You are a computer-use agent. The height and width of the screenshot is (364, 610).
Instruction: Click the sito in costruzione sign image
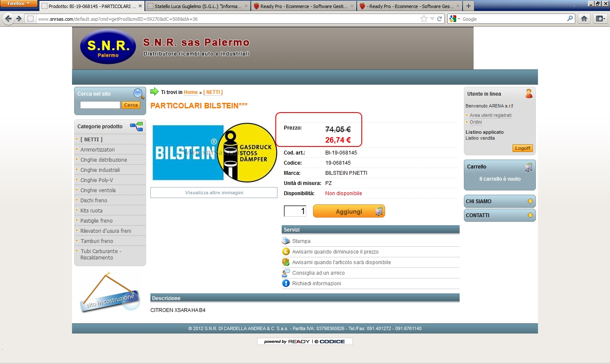coord(110,292)
